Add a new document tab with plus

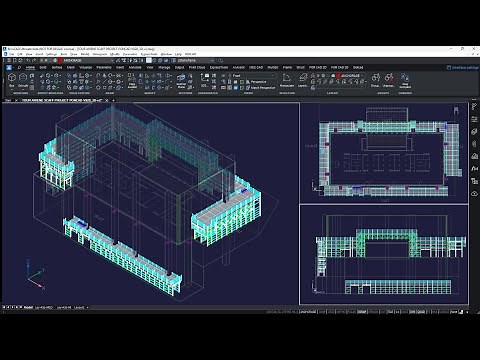pos(113,100)
